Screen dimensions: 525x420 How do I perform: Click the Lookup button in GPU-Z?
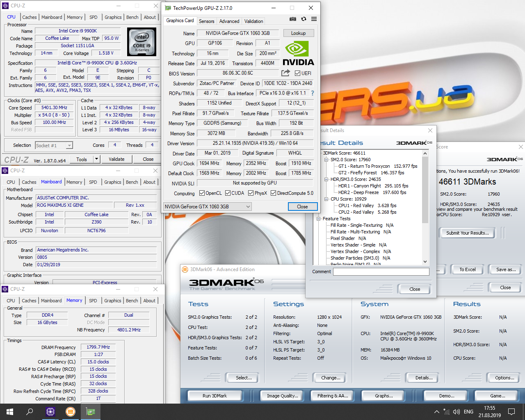298,33
